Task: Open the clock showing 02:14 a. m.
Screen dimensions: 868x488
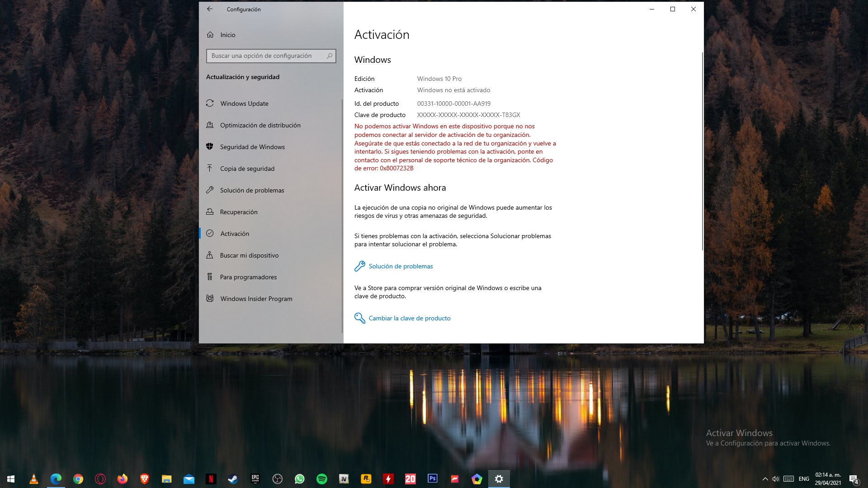Action: [828, 479]
